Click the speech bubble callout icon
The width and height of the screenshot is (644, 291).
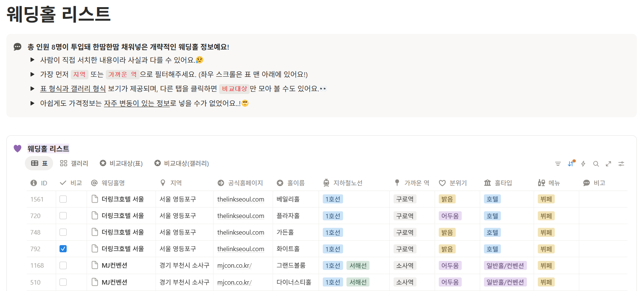(17, 47)
